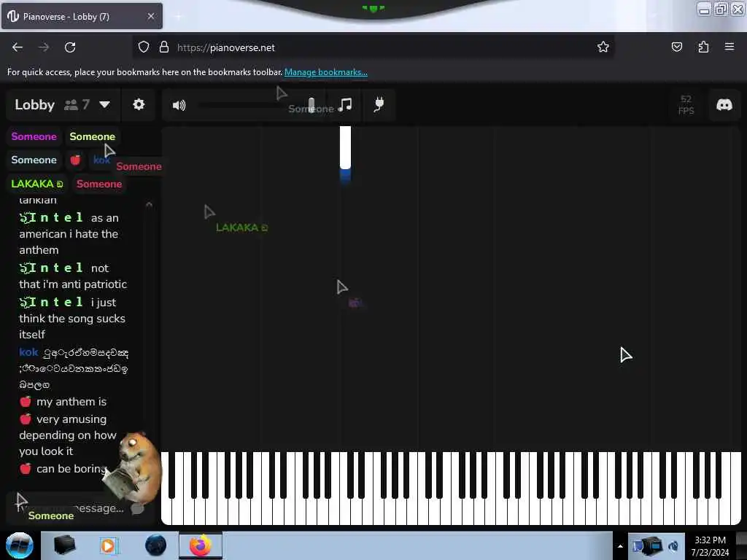The image size is (747, 560).
Task: Open the black box taskbar icon
Action: (64, 545)
